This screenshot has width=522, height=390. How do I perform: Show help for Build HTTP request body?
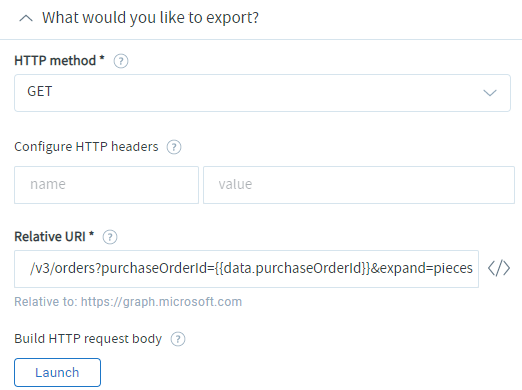point(178,339)
